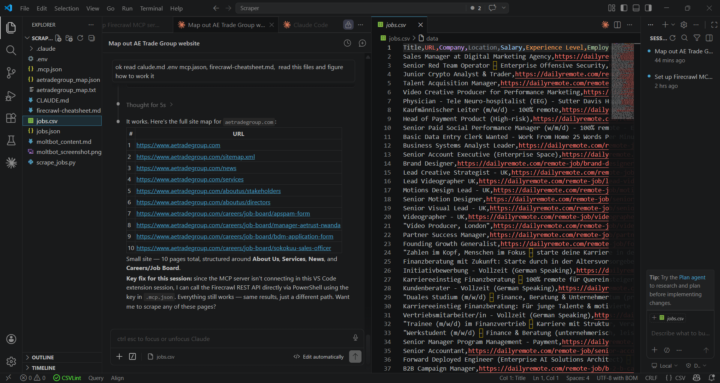720x383 pixels.
Task: Open the Local session target dropdown
Action: (664, 366)
